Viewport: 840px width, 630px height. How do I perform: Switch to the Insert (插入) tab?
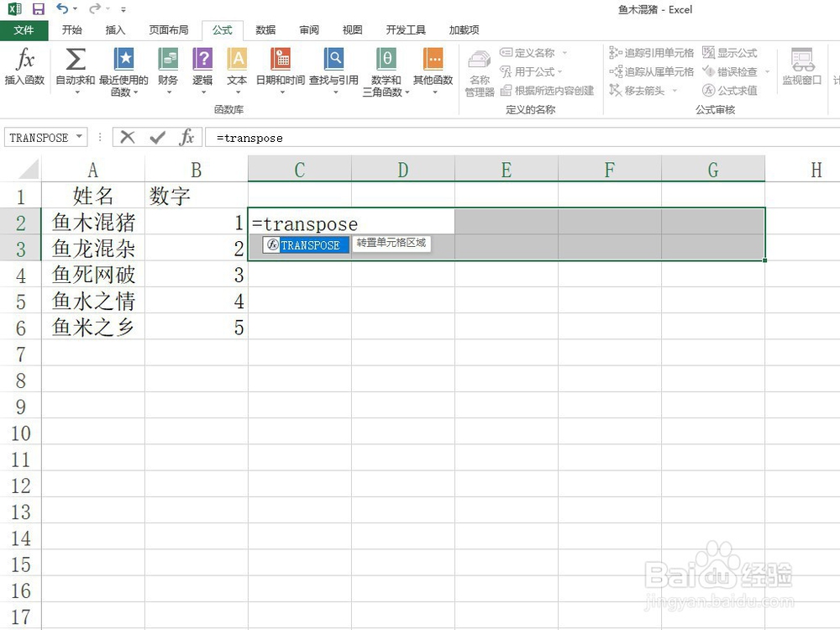tap(115, 30)
